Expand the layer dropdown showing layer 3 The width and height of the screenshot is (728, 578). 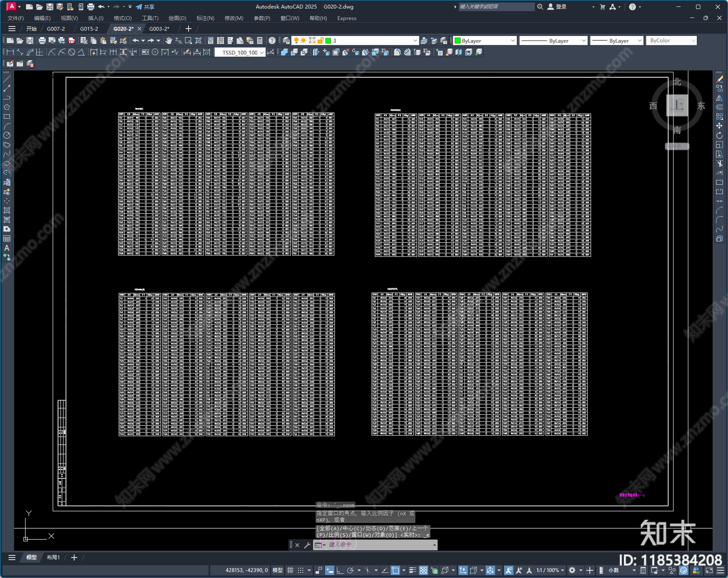[x=415, y=41]
